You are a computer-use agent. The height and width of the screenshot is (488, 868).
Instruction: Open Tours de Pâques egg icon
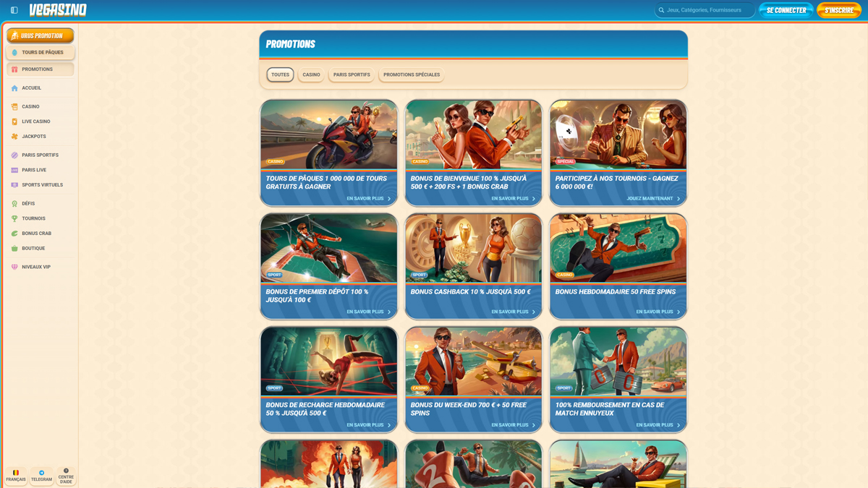(14, 53)
